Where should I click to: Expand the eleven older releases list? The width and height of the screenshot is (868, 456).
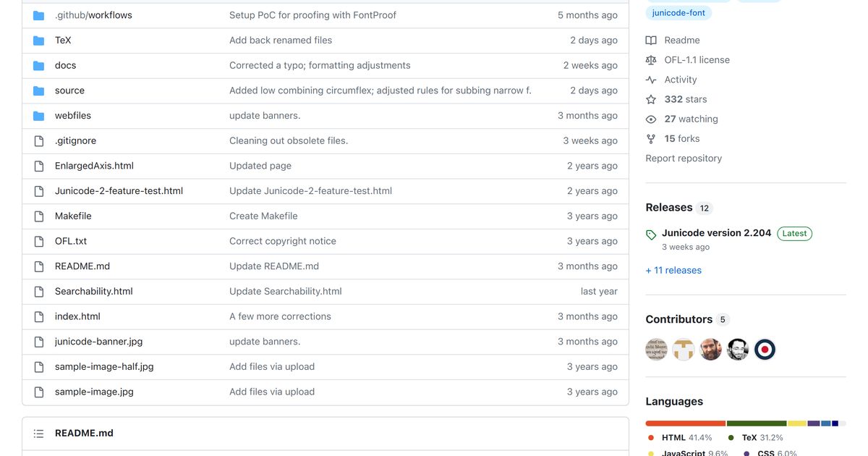[x=673, y=270]
